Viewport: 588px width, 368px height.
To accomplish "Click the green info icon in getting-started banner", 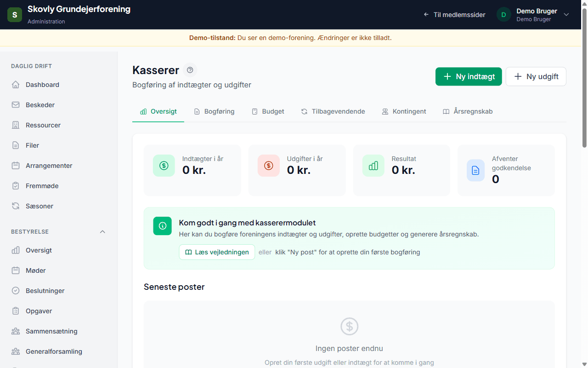I will pyautogui.click(x=162, y=226).
